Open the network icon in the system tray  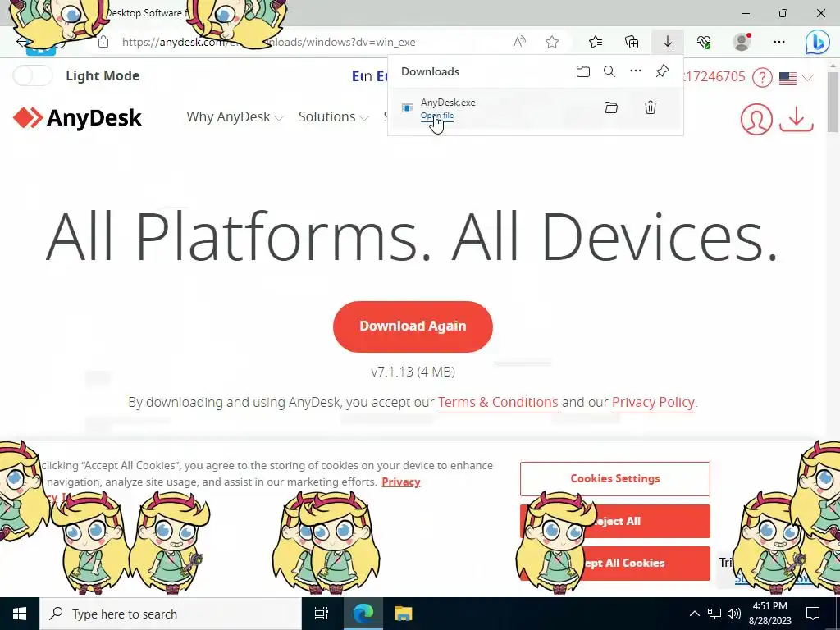pos(714,614)
